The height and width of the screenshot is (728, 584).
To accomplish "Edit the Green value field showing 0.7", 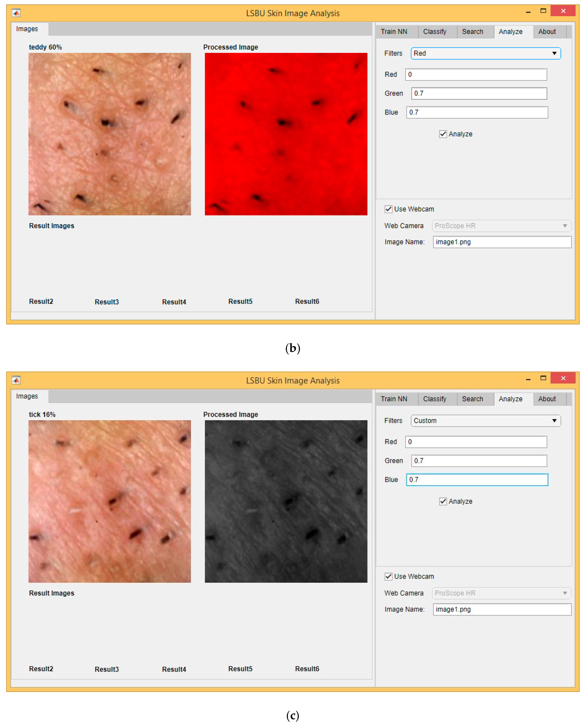I will click(x=478, y=93).
